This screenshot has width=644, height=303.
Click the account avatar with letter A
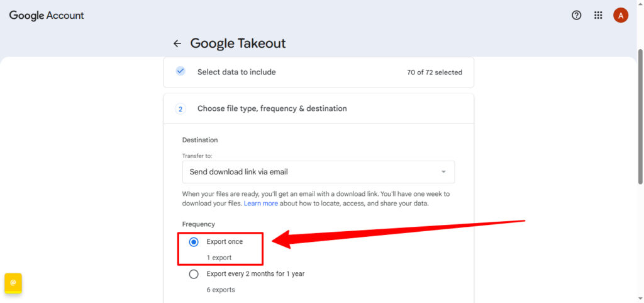click(621, 15)
